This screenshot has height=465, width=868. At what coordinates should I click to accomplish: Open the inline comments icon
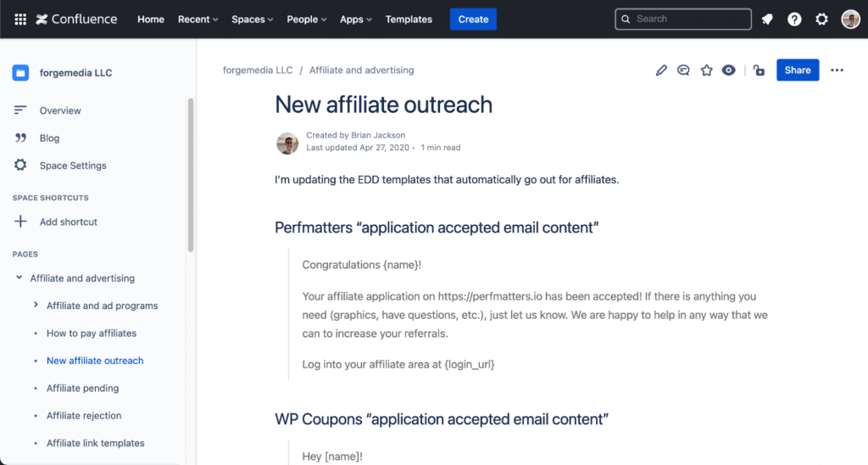tap(683, 70)
